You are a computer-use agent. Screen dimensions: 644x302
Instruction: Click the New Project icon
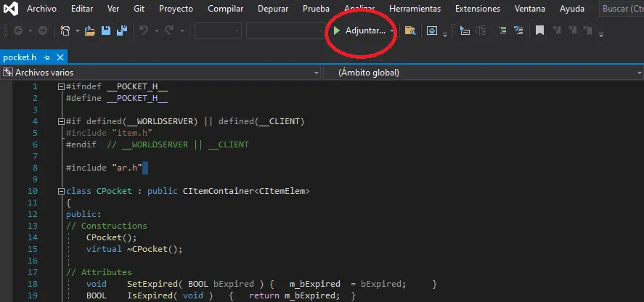pos(65,30)
